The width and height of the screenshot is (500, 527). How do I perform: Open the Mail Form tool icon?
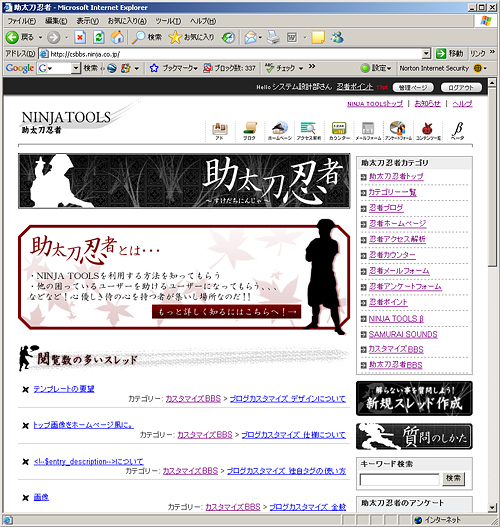tap(368, 131)
